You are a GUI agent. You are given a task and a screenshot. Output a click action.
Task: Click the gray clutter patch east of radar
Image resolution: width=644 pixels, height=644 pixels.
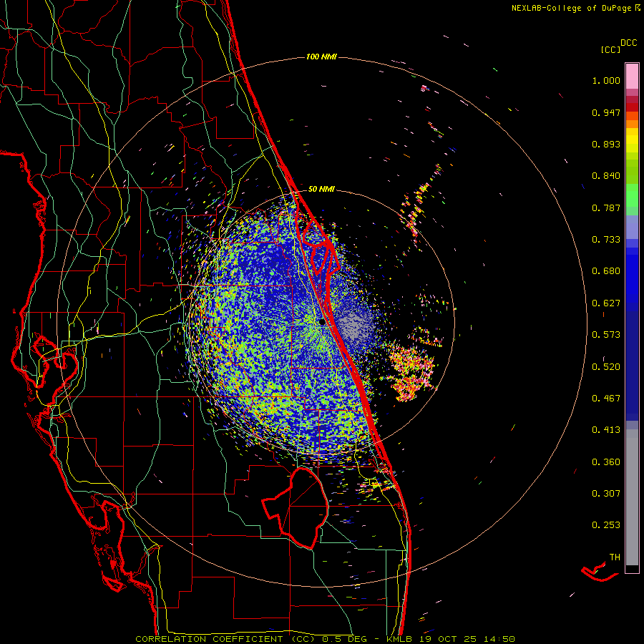tap(354, 327)
